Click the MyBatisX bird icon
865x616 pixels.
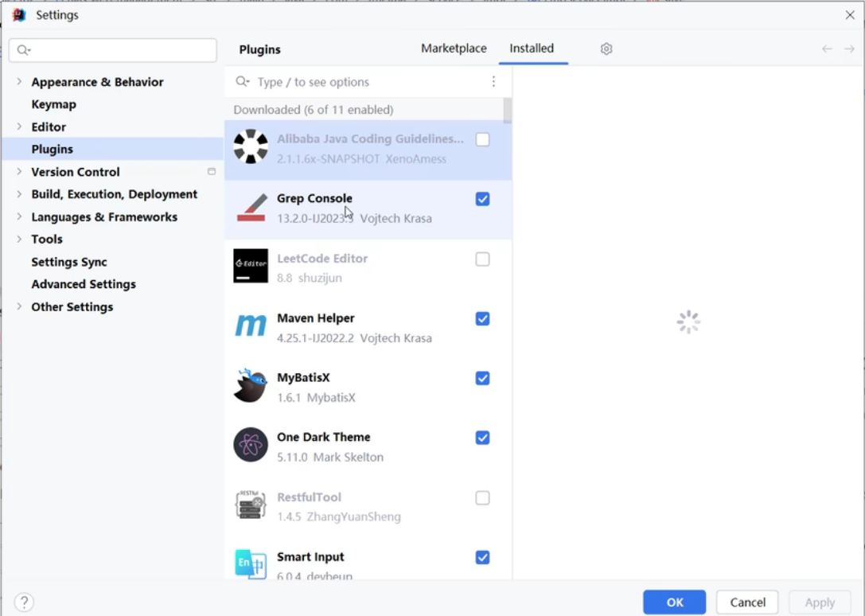click(251, 385)
